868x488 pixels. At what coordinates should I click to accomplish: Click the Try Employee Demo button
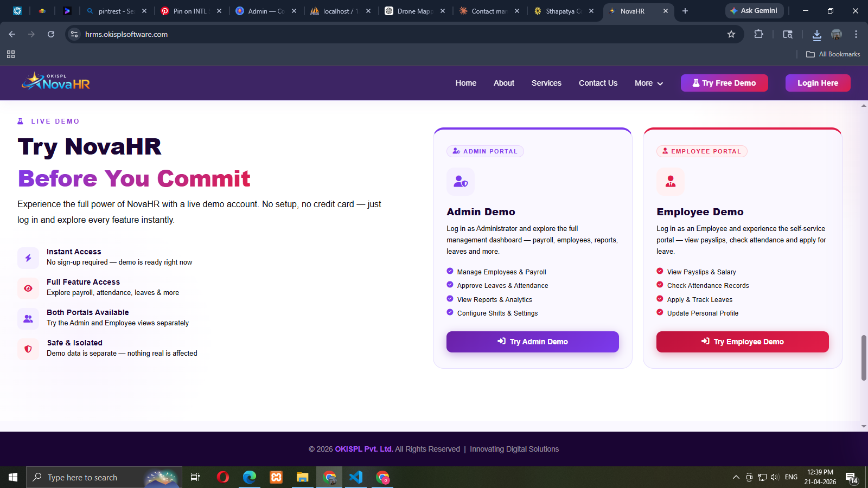point(743,342)
